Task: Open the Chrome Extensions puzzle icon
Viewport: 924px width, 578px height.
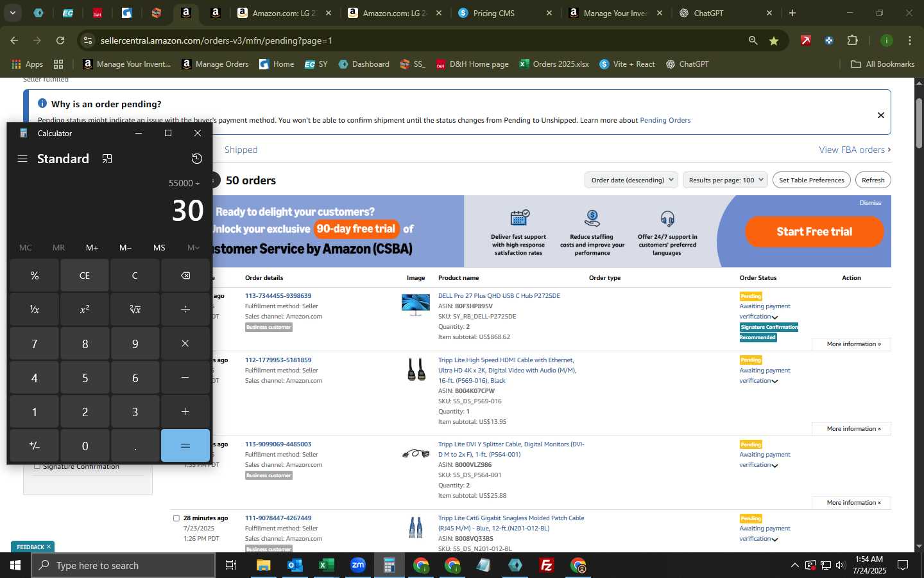Action: 852,40
